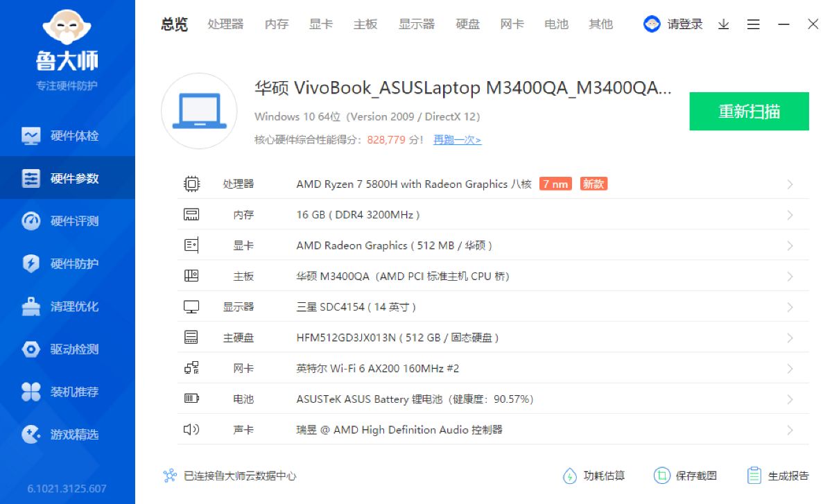Click the 功耗估算 power droplet icon
This screenshot has width=832, height=504.
(x=569, y=476)
